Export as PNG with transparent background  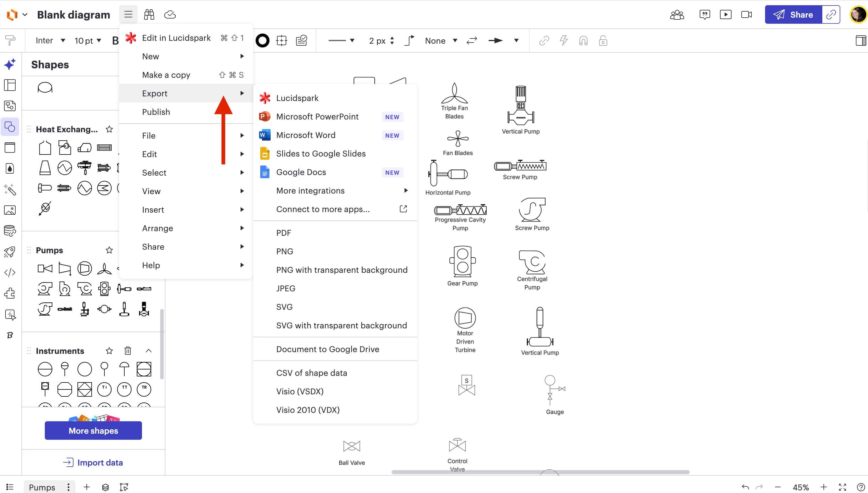341,270
